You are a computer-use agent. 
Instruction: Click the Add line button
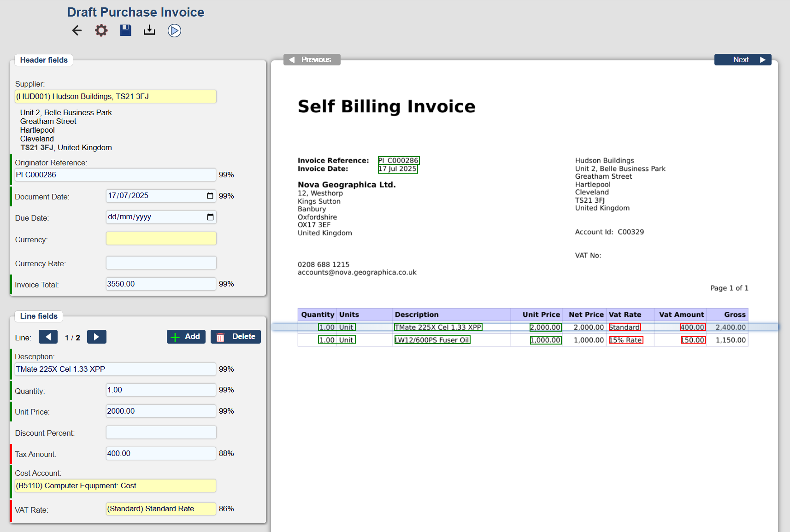[x=186, y=337]
